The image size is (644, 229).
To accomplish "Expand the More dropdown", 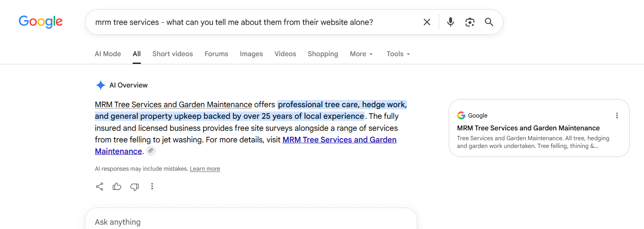I will tap(361, 54).
